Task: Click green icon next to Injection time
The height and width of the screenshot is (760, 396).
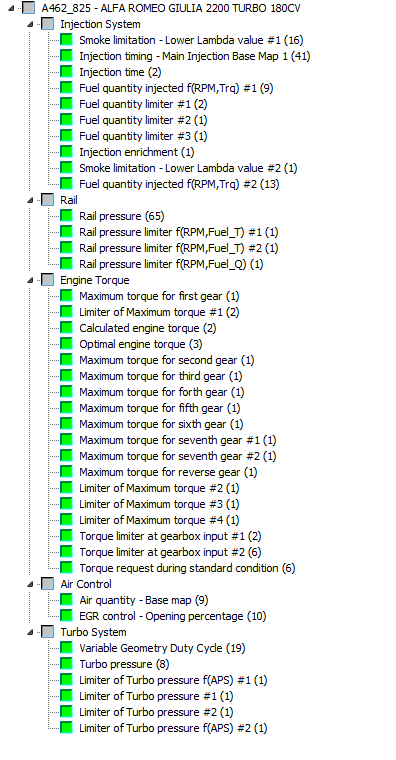Action: pos(66,72)
